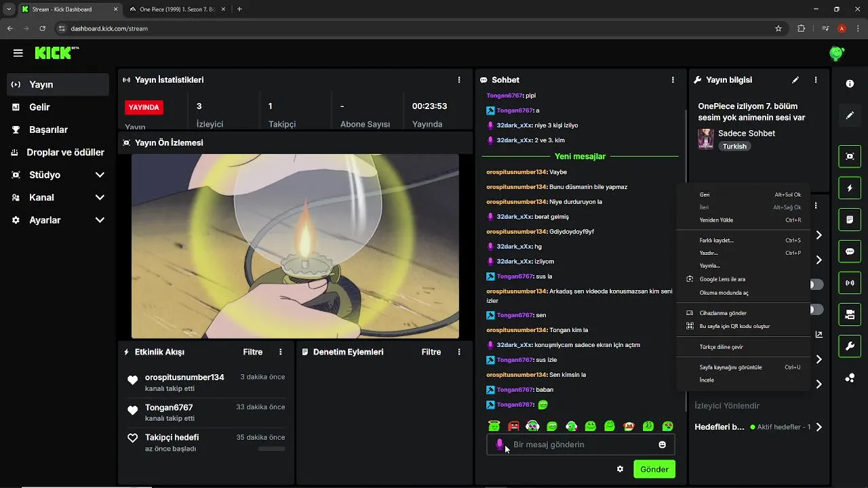Click username 32dark_xXx in berat gelmiş message
The width and height of the screenshot is (868, 488).
514,217
